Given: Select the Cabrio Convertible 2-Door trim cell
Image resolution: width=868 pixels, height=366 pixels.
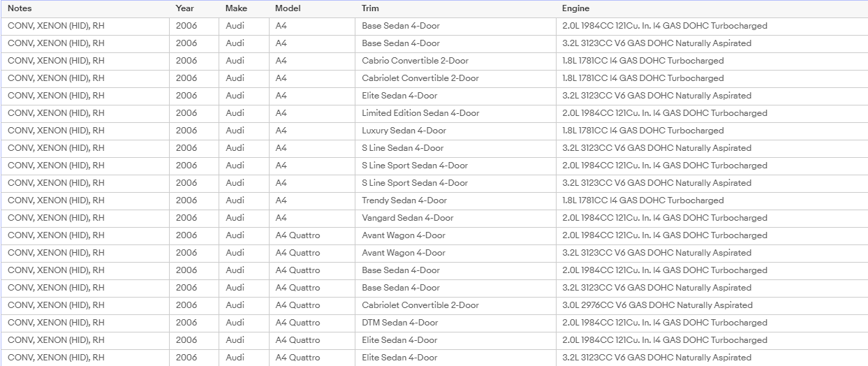Looking at the screenshot, I should [455, 61].
